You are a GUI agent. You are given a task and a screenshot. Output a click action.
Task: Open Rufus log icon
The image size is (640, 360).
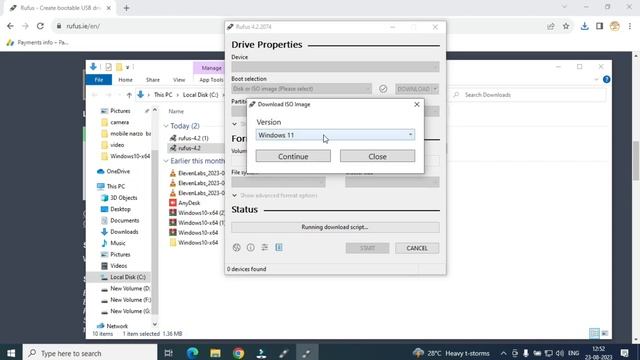coord(279,247)
